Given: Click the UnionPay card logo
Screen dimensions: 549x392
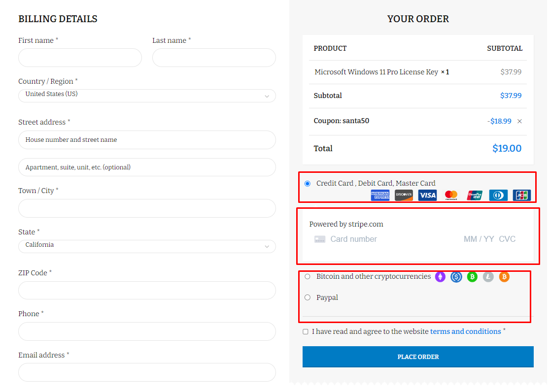Looking at the screenshot, I should pyautogui.click(x=475, y=195).
